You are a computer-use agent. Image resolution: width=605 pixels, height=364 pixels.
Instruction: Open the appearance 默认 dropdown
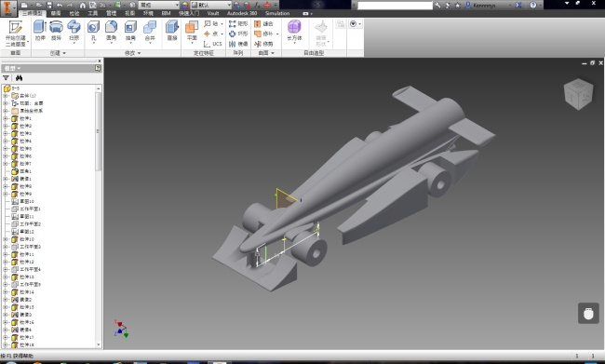211,5
